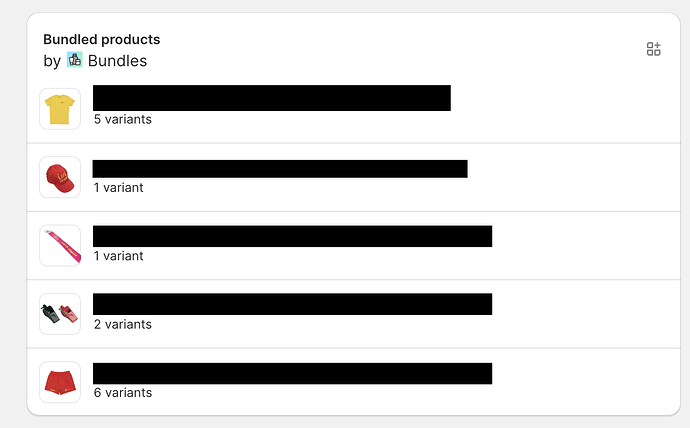Click the 6 variants label

122,393
